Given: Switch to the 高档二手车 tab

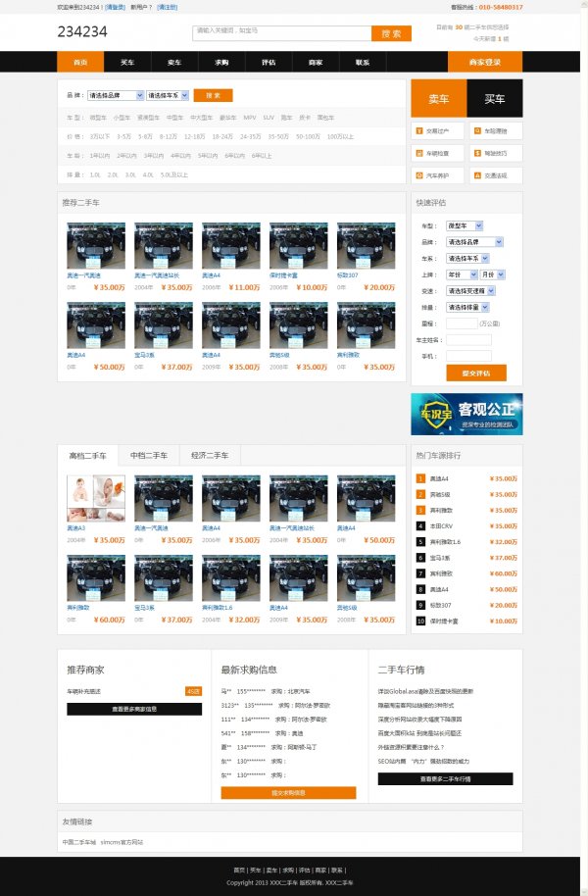Looking at the screenshot, I should [x=87, y=456].
